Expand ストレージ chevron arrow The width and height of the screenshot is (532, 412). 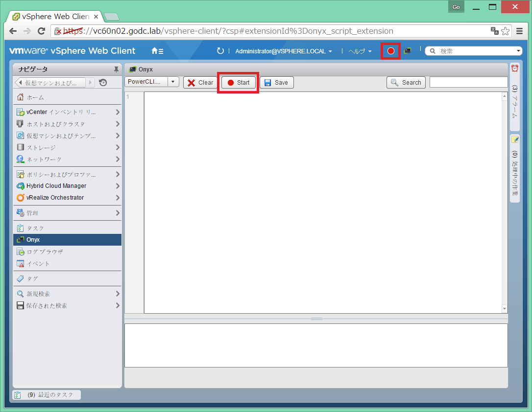118,148
